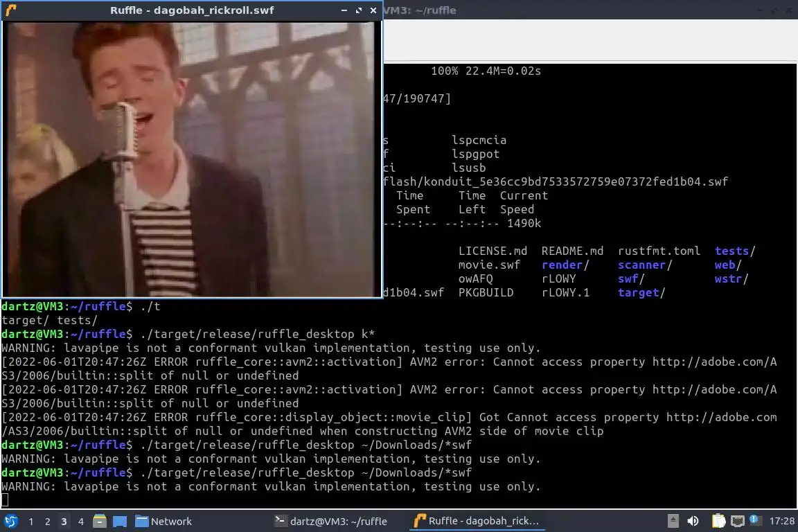Open the volume speaker tray icon
798x532 pixels.
(693, 521)
